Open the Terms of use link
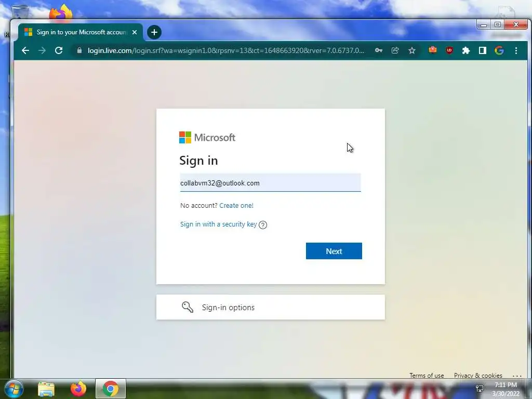 click(x=427, y=375)
